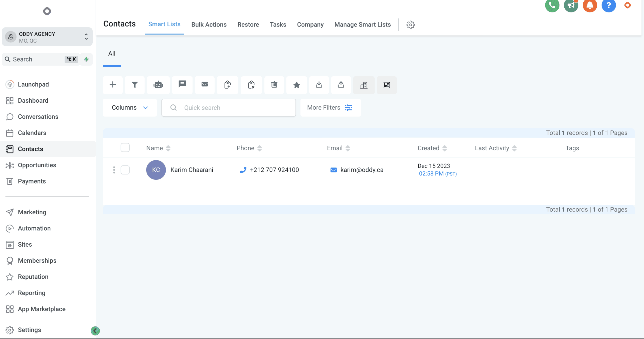Click the add contact plus icon
The width and height of the screenshot is (644, 339).
point(113,85)
